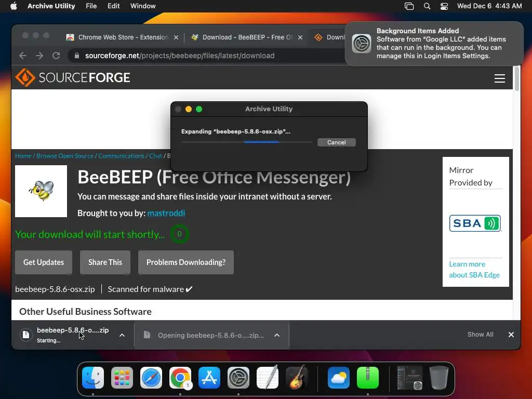Open Google Chrome from the Dock
The image size is (532, 399).
[180, 378]
